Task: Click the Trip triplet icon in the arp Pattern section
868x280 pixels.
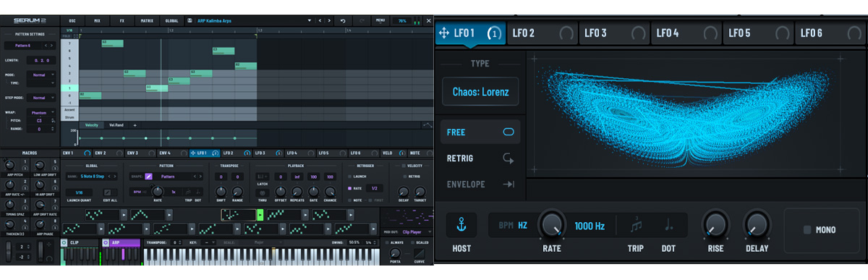Action: [x=188, y=192]
